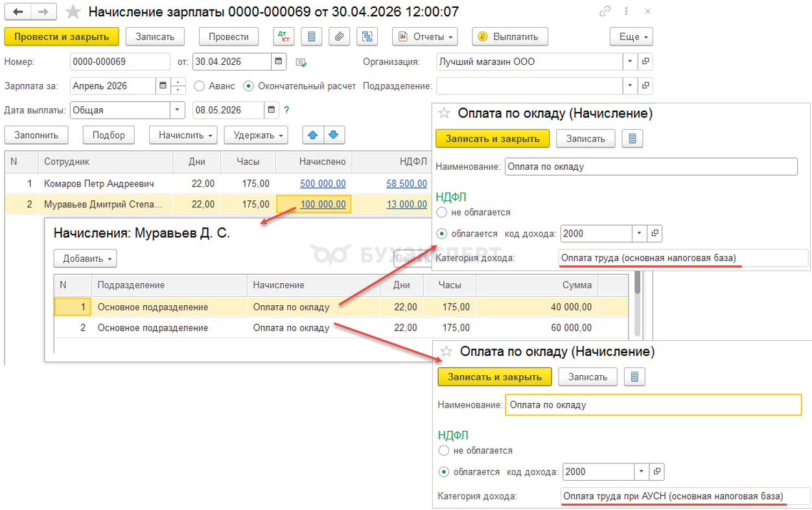Open Дата выплаты Общая dropdown
This screenshot has height=510, width=812.
click(178, 110)
